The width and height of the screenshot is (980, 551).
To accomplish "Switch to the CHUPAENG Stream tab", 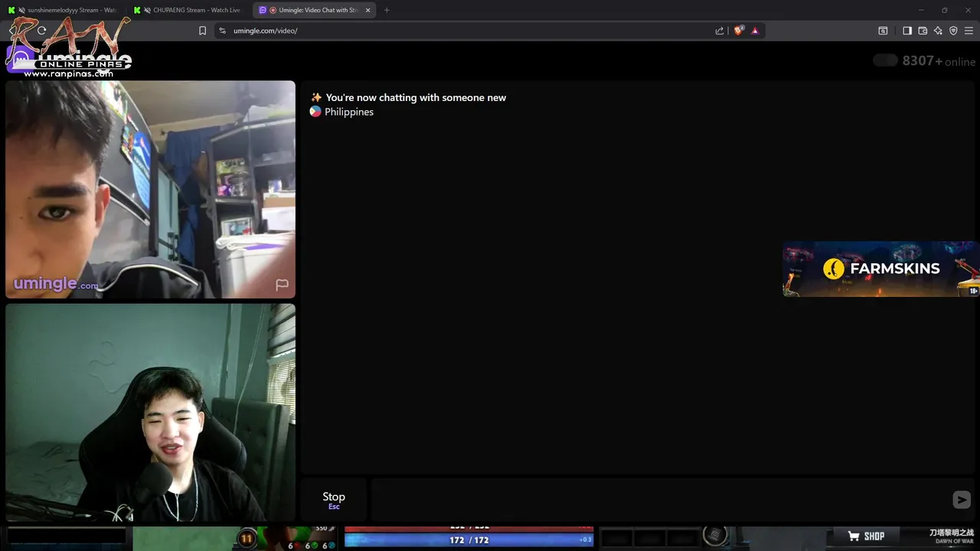I will tap(188, 10).
